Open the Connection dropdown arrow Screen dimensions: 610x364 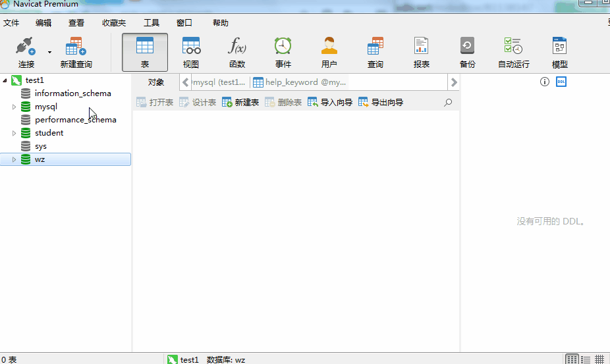click(x=49, y=52)
